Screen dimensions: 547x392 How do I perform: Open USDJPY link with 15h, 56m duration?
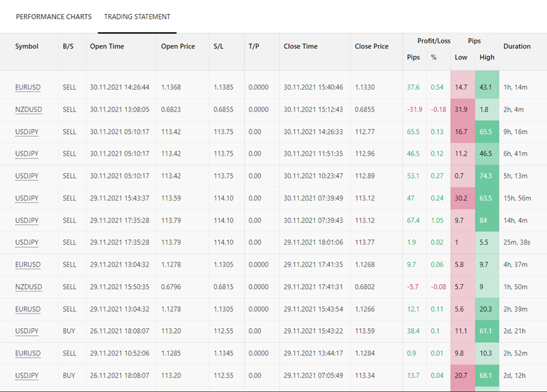tap(27, 198)
